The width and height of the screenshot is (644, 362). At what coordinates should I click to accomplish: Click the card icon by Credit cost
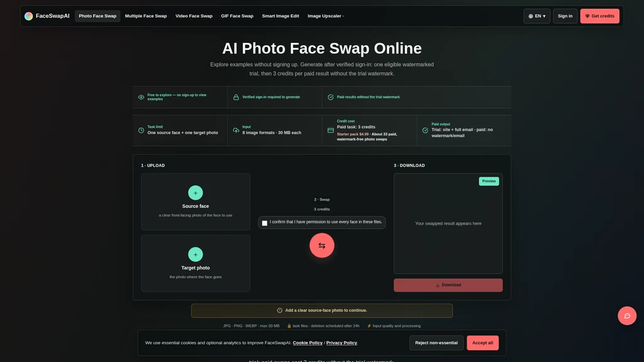(x=331, y=130)
